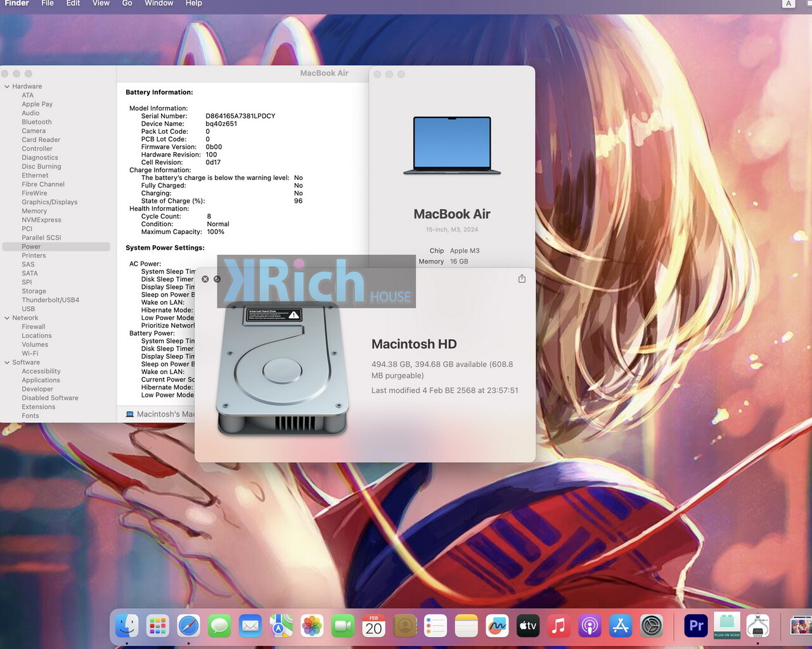
Task: Open Plug-in Scan app in Dock
Action: (727, 626)
